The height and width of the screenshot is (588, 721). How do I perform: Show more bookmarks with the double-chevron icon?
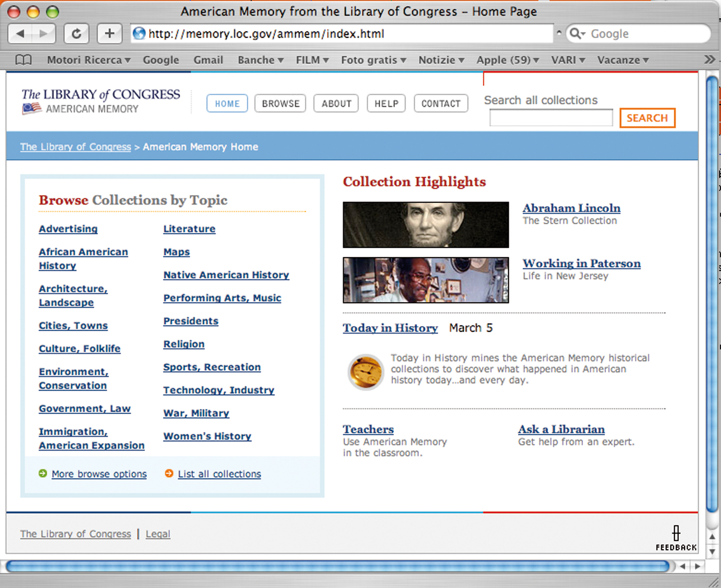tap(709, 60)
